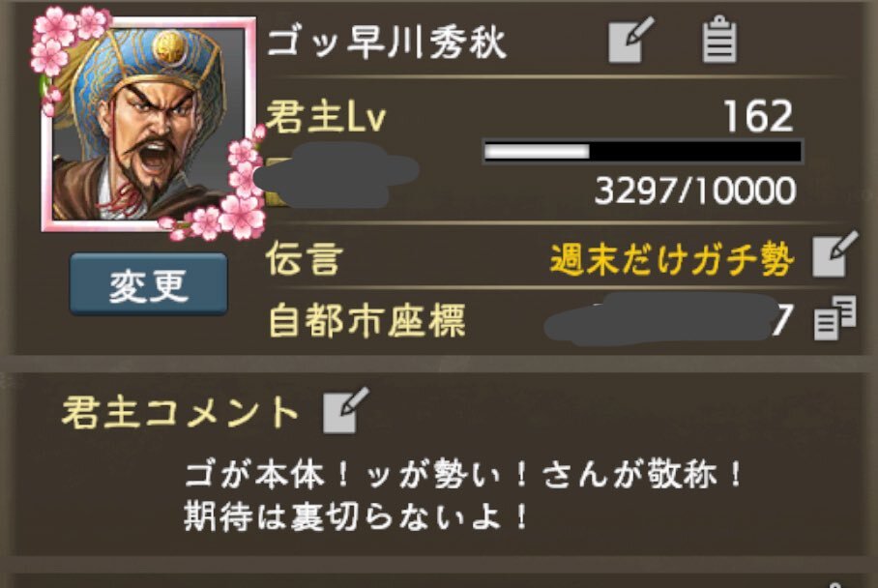878x588 pixels.
Task: Copy the 自都市座標 coordinates with copy icon
Action: (x=834, y=318)
